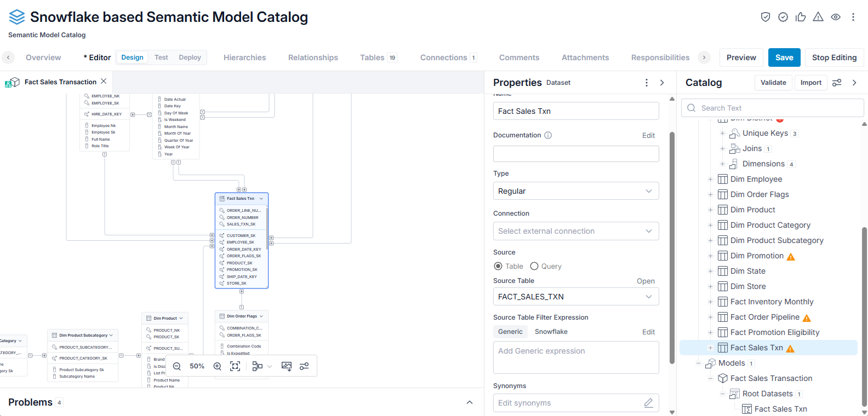This screenshot has width=868, height=416.
Task: Expand Dim Employee tree node
Action: tap(710, 179)
